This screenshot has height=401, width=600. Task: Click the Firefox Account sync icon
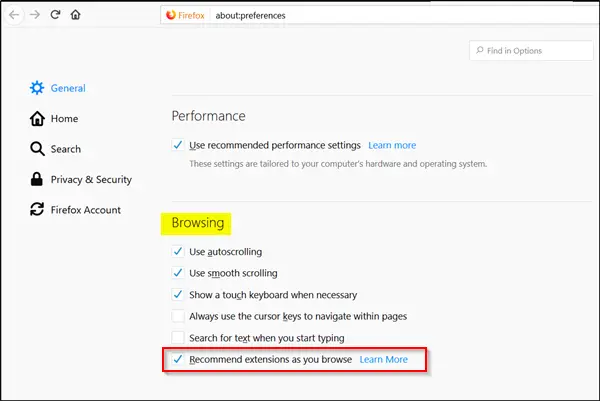tap(38, 210)
